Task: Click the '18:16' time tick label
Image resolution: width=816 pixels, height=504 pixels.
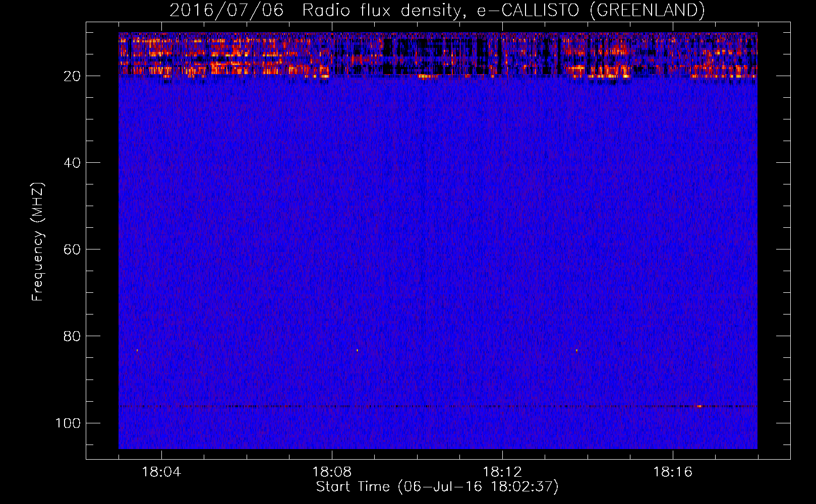Action: 673,472
